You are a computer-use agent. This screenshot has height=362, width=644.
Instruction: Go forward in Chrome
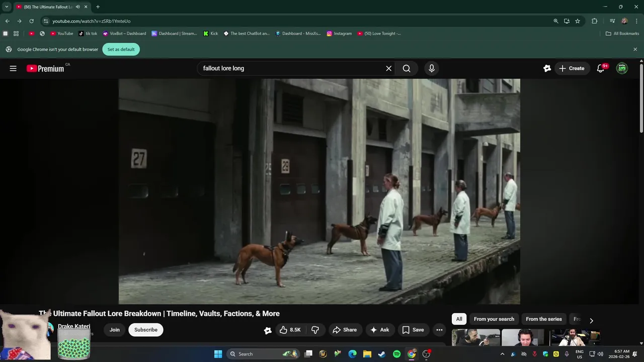pos(19,21)
